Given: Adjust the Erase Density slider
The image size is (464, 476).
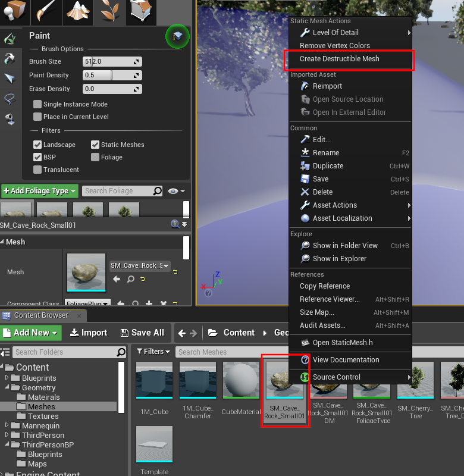Looking at the screenshot, I should (x=112, y=89).
